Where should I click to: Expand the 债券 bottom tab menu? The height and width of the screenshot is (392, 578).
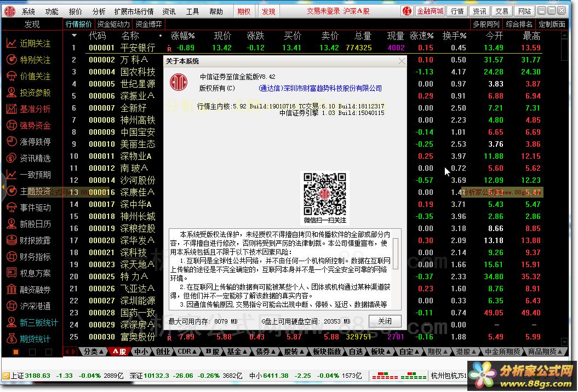[266, 352]
